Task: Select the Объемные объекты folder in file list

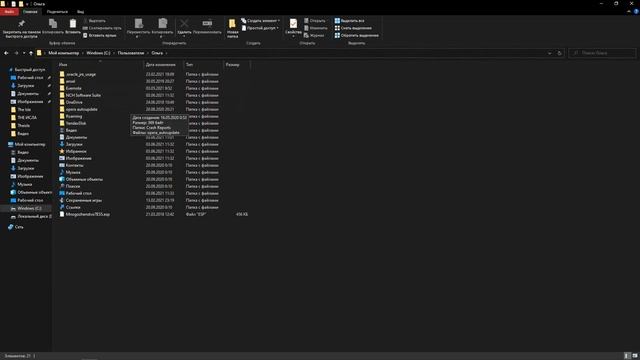Action: pos(84,179)
